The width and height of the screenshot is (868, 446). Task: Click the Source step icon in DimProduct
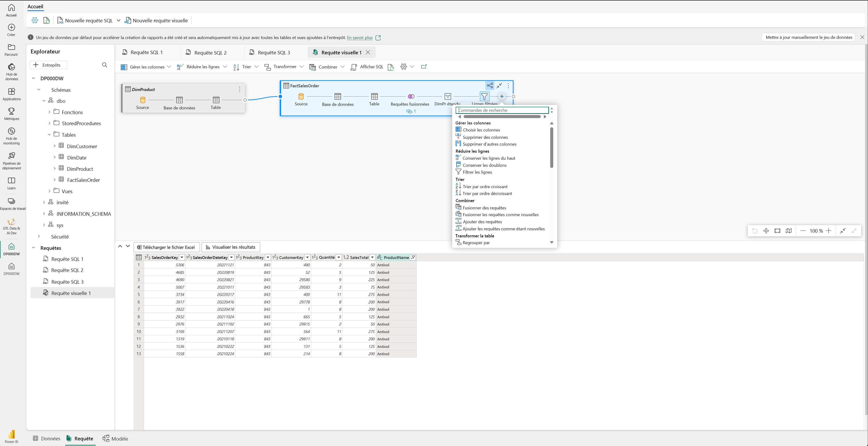pyautogui.click(x=143, y=100)
